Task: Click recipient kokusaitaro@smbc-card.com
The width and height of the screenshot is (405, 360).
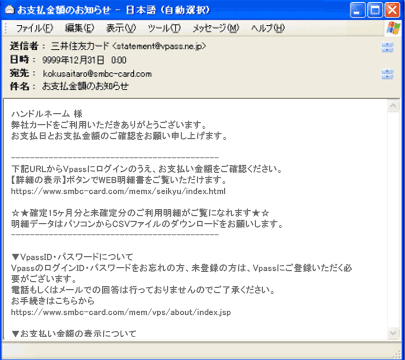Action: pyautogui.click(x=97, y=74)
